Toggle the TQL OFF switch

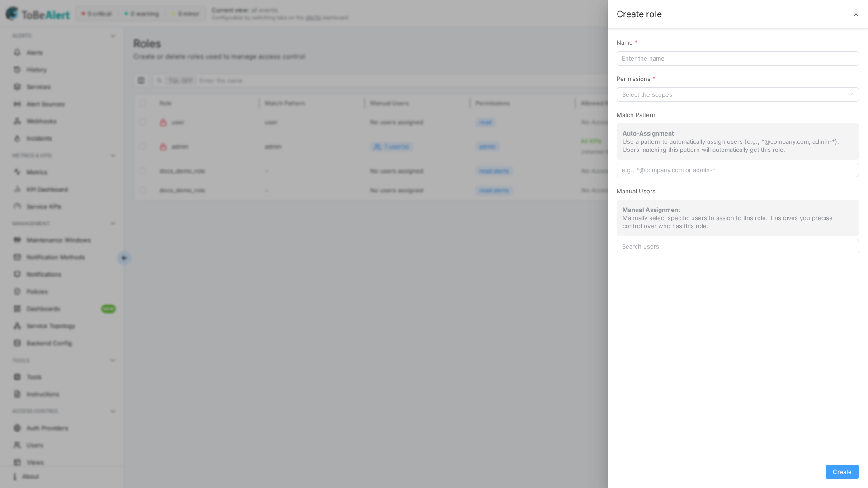point(180,80)
